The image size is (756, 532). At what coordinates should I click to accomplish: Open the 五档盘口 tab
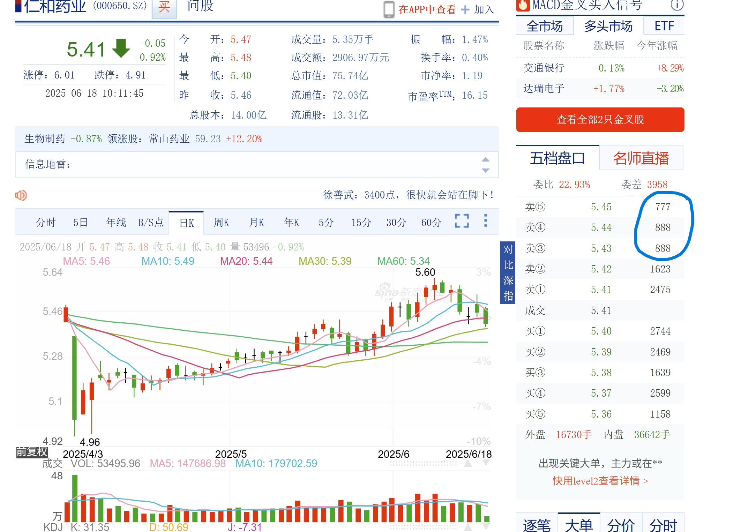[557, 158]
